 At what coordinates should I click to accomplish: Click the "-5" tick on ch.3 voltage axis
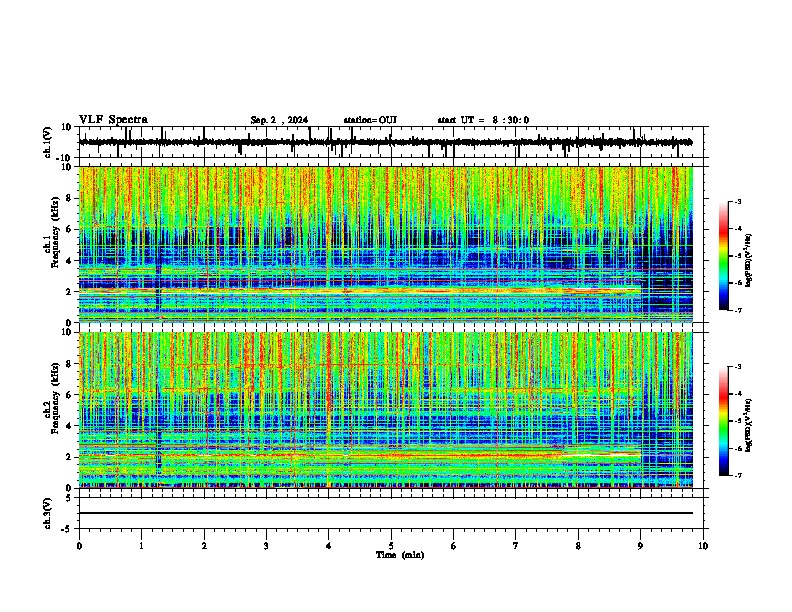click(x=67, y=529)
